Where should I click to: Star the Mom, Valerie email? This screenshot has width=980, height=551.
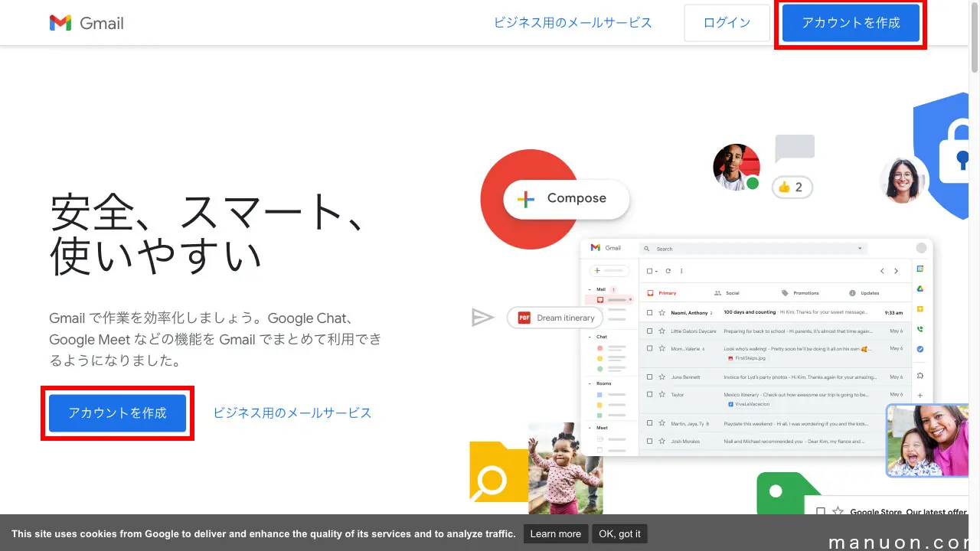[662, 348]
